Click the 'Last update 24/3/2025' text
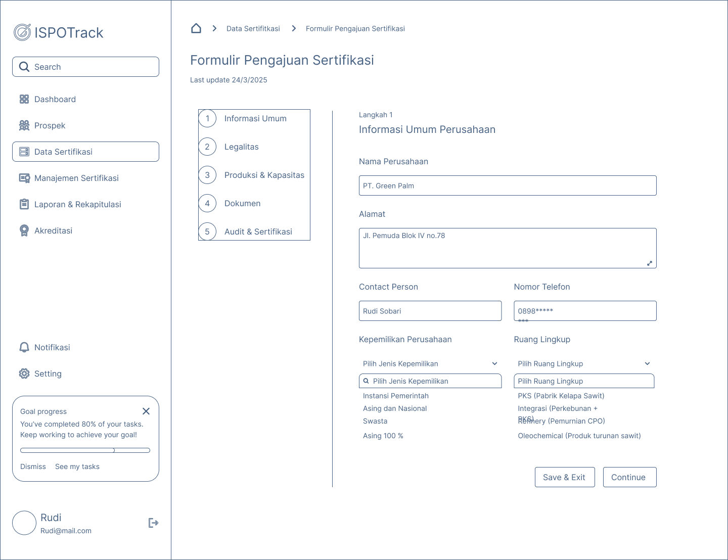The image size is (728, 560). tap(229, 80)
